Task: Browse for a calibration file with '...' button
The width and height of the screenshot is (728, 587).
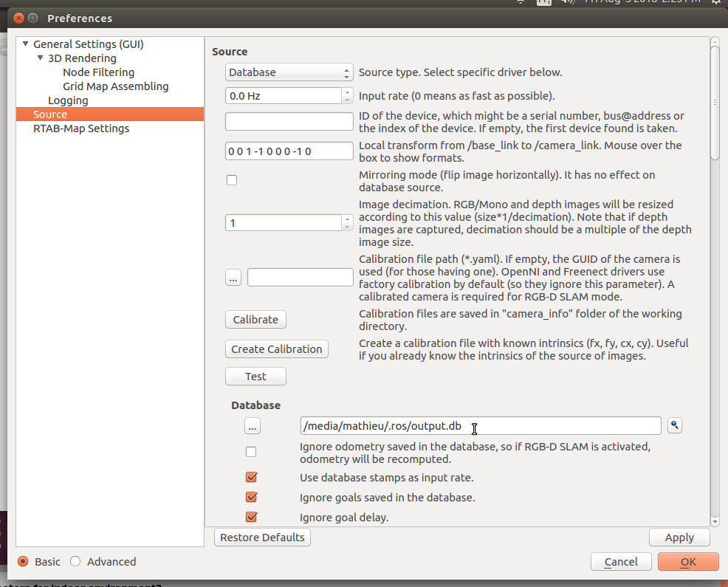Action: point(233,278)
